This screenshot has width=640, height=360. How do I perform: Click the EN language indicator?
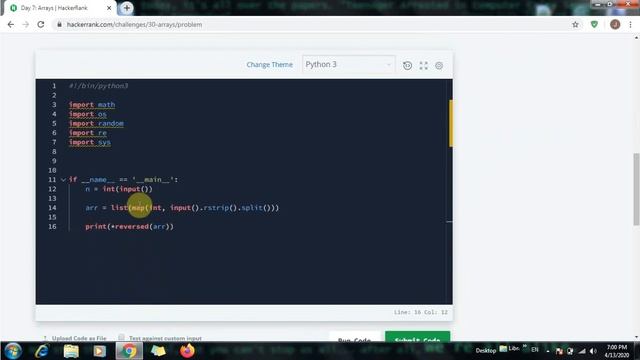click(535, 350)
